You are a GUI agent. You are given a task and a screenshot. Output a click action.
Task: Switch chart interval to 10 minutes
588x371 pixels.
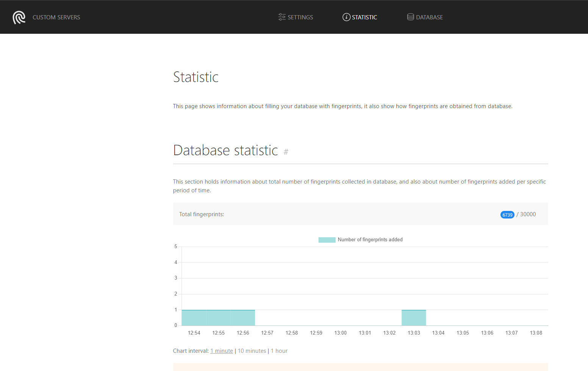252,351
